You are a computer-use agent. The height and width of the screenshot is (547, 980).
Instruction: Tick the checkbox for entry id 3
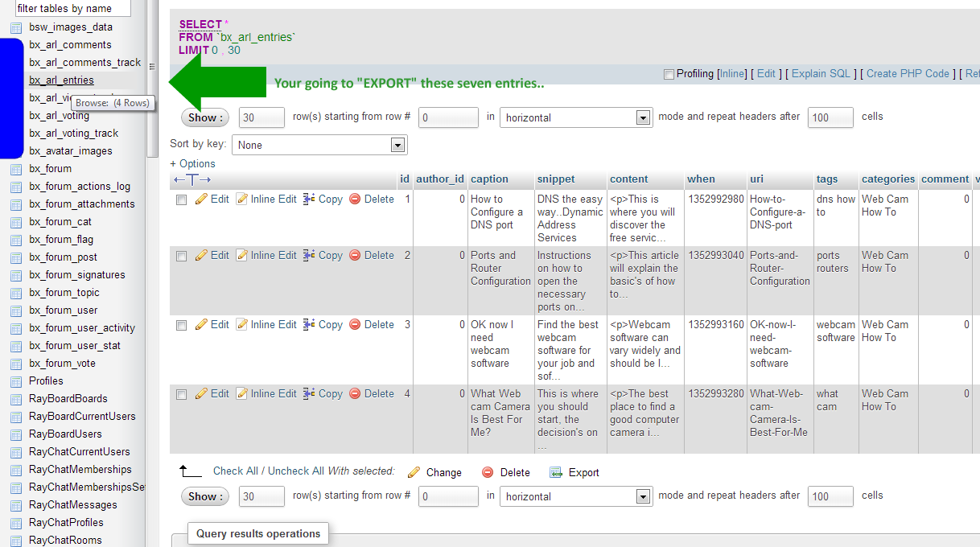(181, 326)
